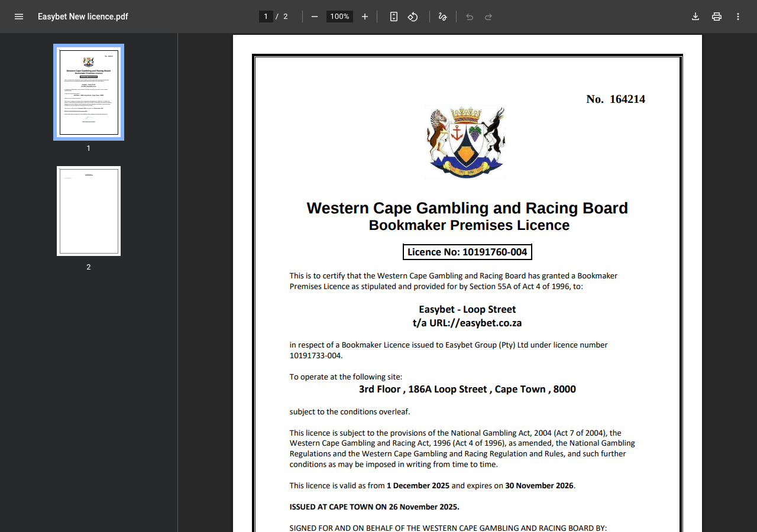Select page 1 thumbnail
This screenshot has width=757, height=532.
[89, 92]
